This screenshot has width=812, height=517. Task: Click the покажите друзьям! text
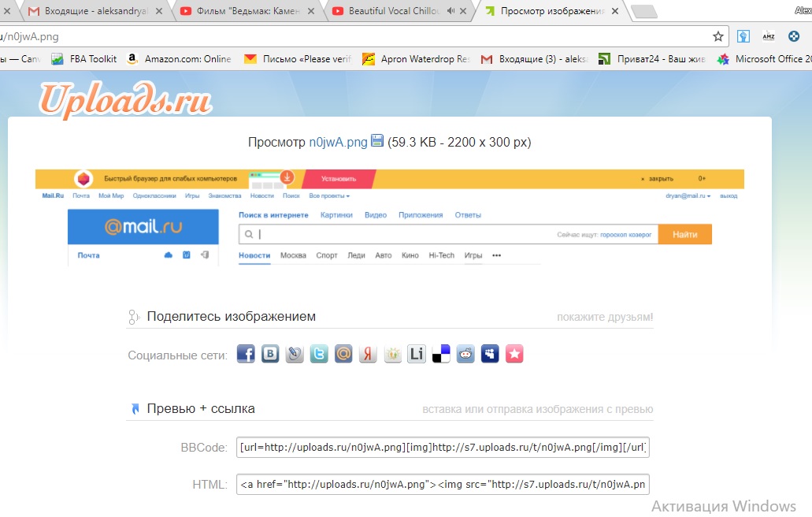pos(605,317)
